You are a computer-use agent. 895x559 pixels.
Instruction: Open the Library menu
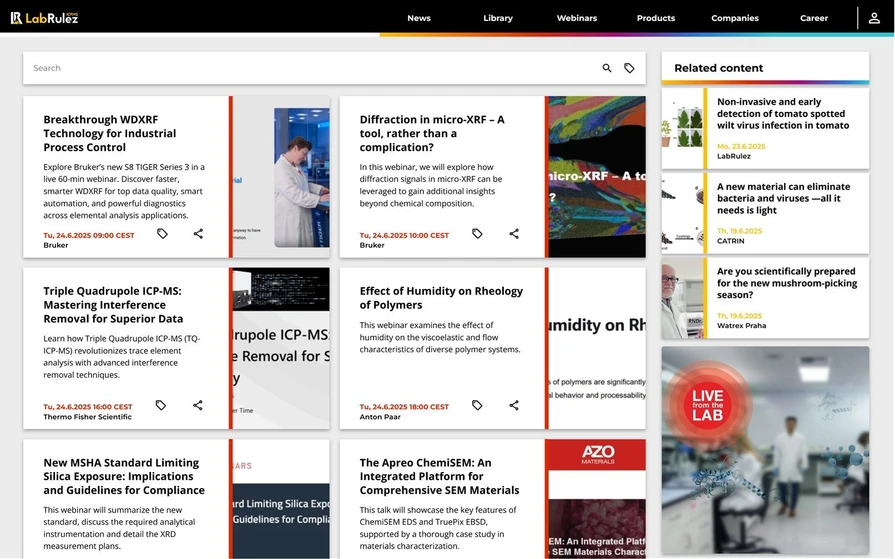(x=498, y=18)
